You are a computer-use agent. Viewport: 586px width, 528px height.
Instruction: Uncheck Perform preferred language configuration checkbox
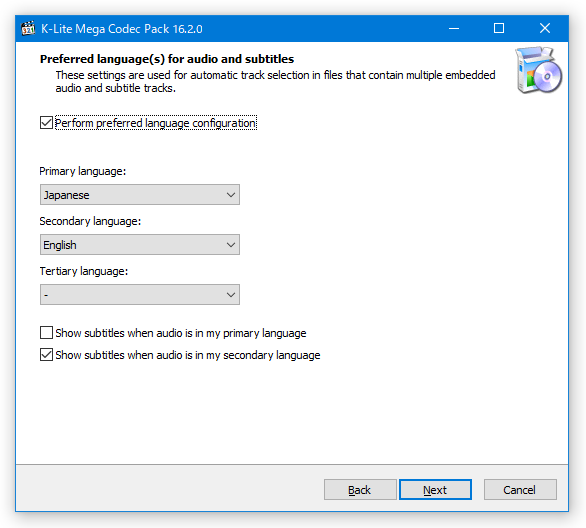[x=46, y=123]
